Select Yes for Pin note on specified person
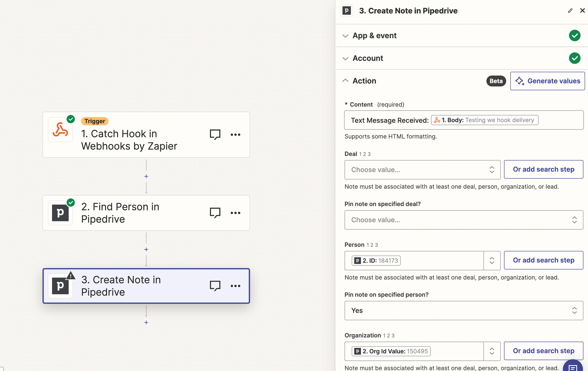The height and width of the screenshot is (371, 588). pos(464,310)
